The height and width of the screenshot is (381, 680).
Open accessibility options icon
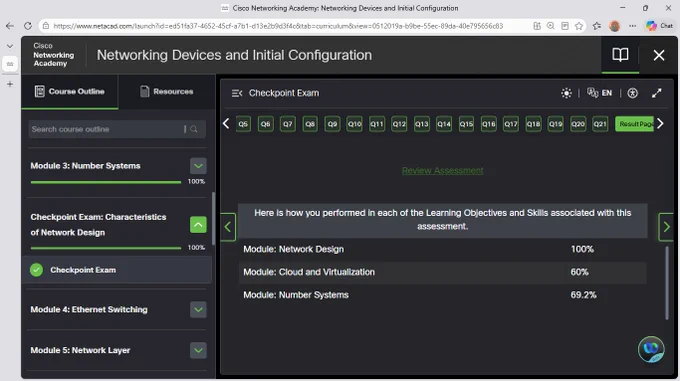(x=632, y=93)
